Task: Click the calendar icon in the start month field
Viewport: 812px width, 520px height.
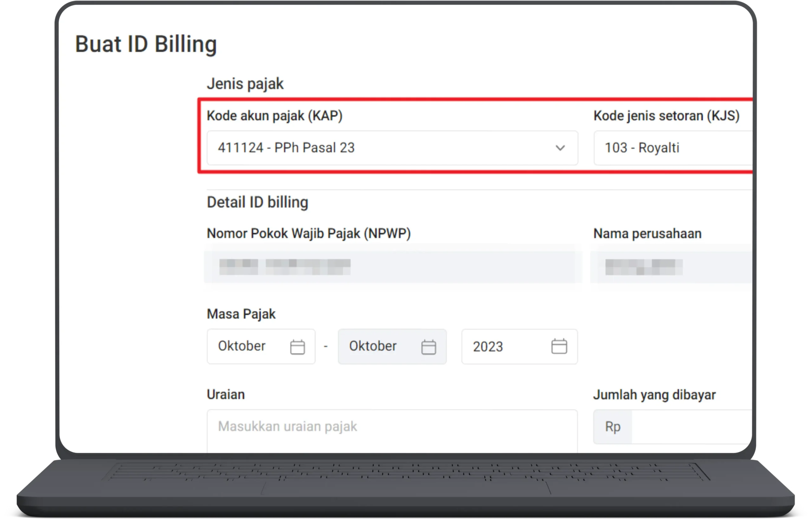Action: pyautogui.click(x=297, y=347)
